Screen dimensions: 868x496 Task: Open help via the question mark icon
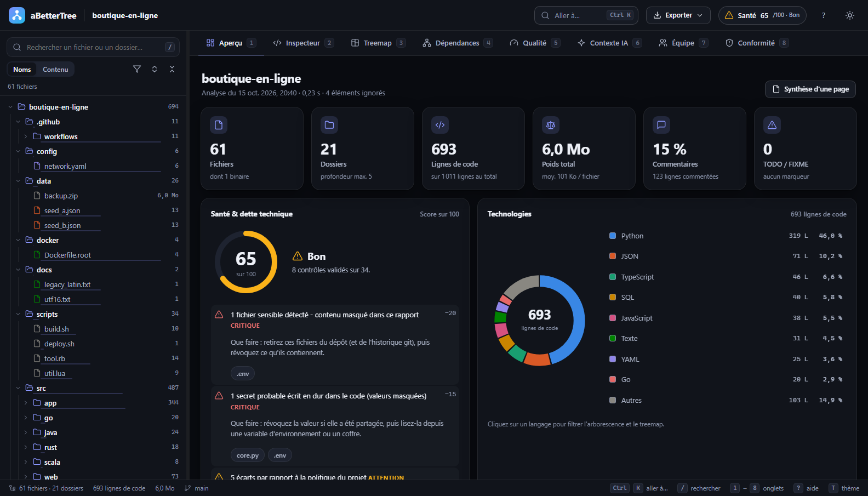click(x=823, y=15)
